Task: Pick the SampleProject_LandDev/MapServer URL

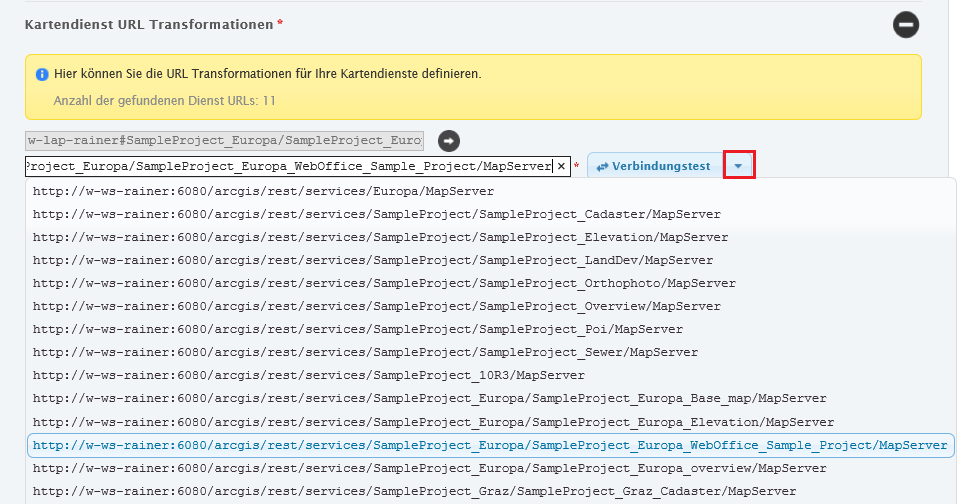Action: (491, 260)
